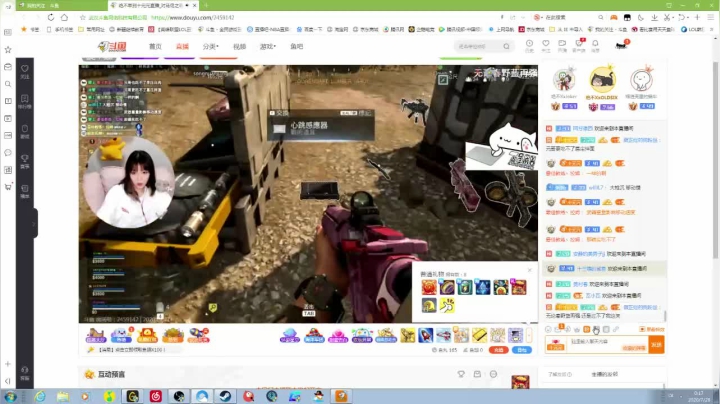The width and height of the screenshot is (720, 404).
Task: Open the browser hamburger menu
Action: pos(711,17)
